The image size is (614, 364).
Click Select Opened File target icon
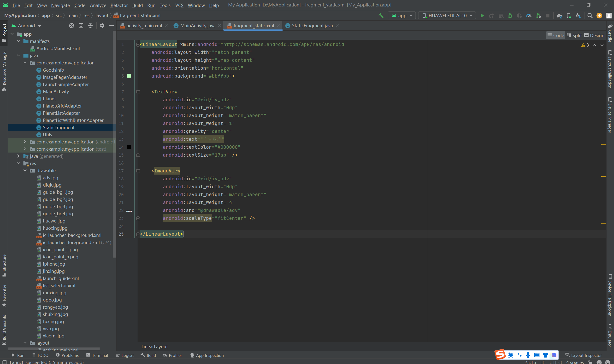71,26
